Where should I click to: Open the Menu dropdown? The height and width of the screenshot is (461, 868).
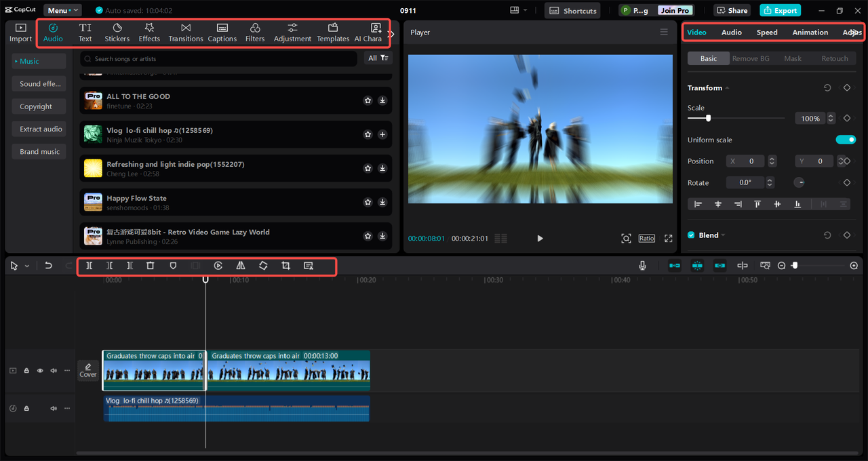(x=62, y=10)
